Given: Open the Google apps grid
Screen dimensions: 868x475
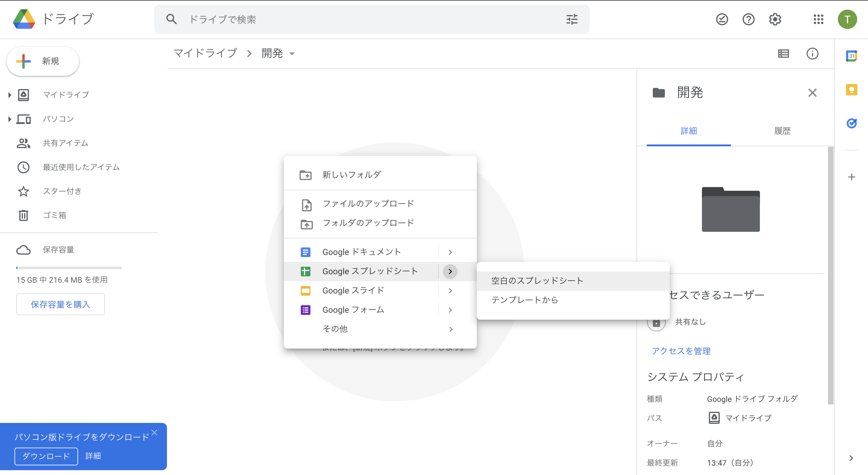Looking at the screenshot, I should (819, 19).
